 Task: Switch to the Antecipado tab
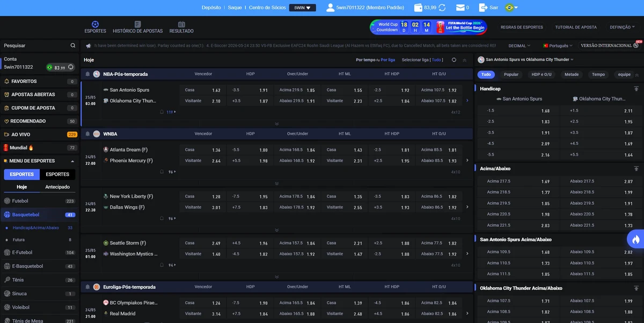(57, 187)
